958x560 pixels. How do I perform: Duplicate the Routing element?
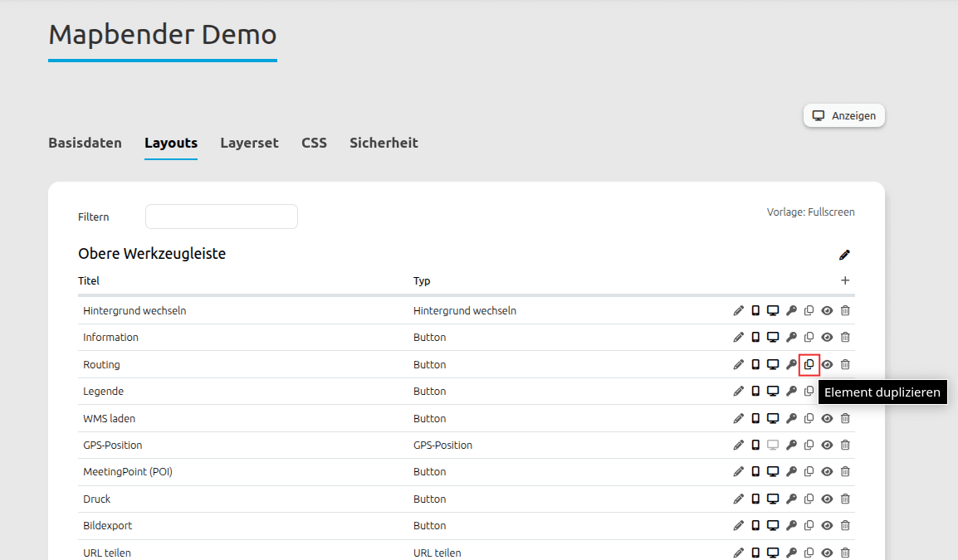coord(809,364)
